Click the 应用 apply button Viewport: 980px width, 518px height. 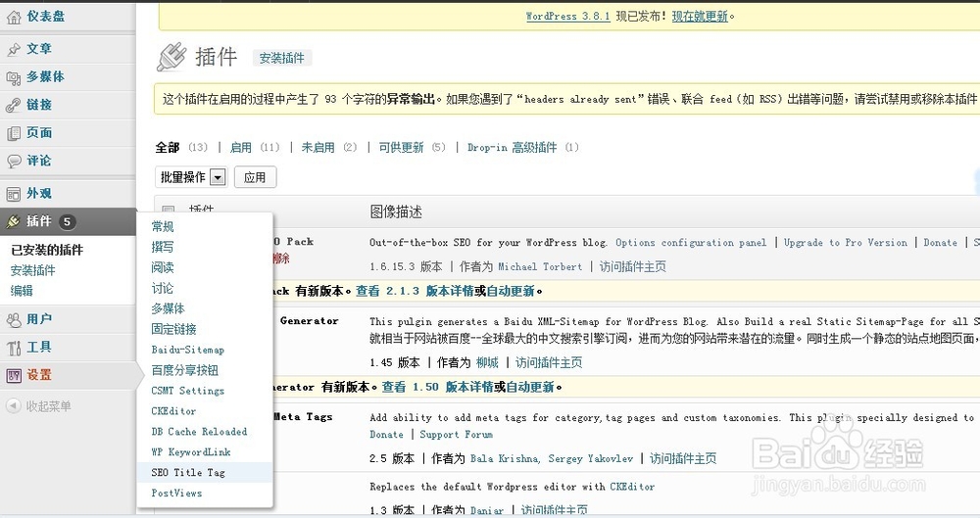(x=255, y=177)
